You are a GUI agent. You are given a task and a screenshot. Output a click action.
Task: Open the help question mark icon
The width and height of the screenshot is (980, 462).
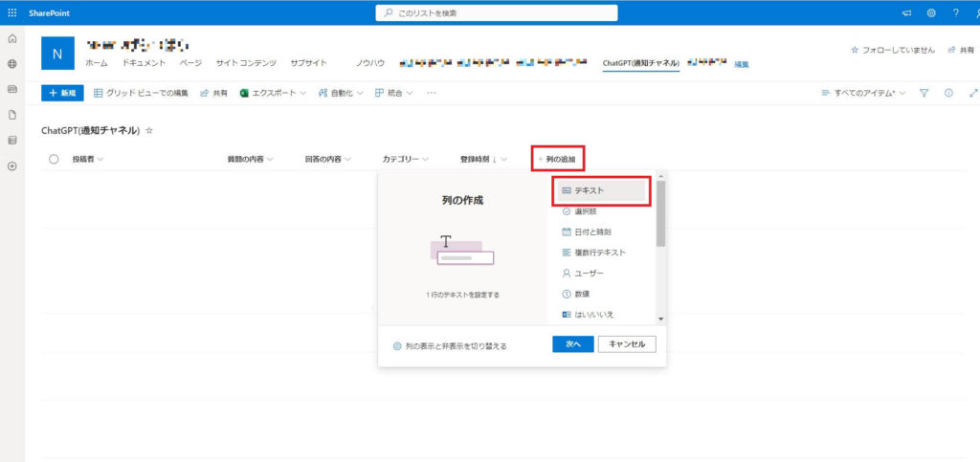[955, 12]
